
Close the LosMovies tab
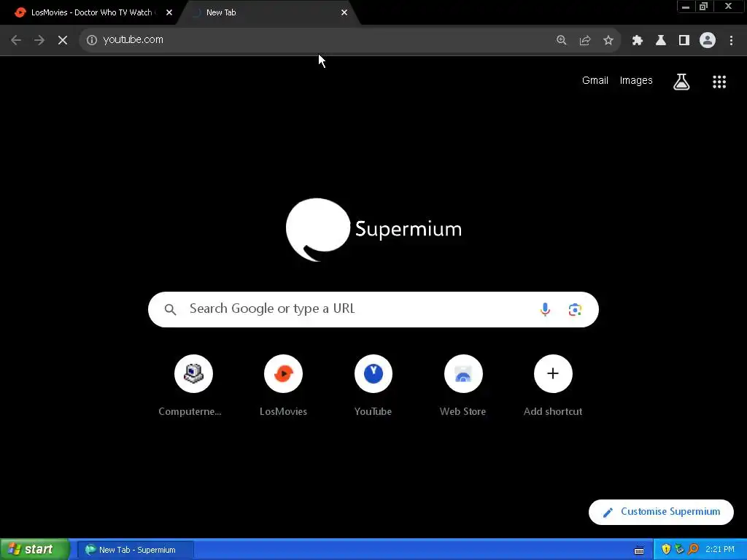pyautogui.click(x=169, y=13)
